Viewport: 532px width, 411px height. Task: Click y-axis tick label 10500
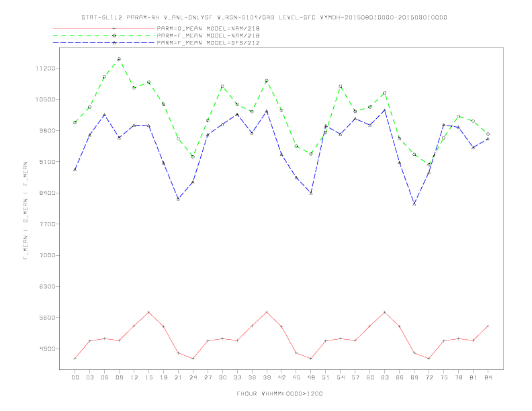tap(46, 99)
